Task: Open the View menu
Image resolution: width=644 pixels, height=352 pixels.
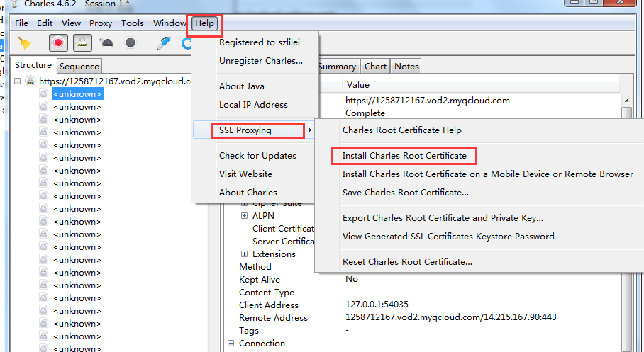Action: [x=71, y=23]
